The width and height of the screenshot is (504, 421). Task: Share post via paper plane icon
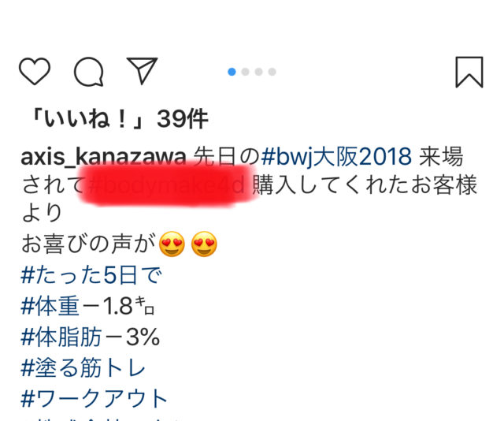(x=142, y=71)
